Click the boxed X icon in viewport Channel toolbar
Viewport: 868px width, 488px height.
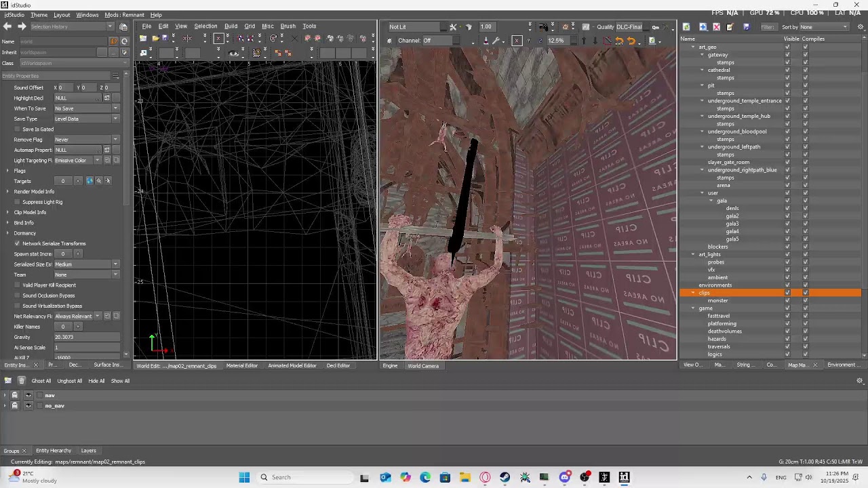517,41
